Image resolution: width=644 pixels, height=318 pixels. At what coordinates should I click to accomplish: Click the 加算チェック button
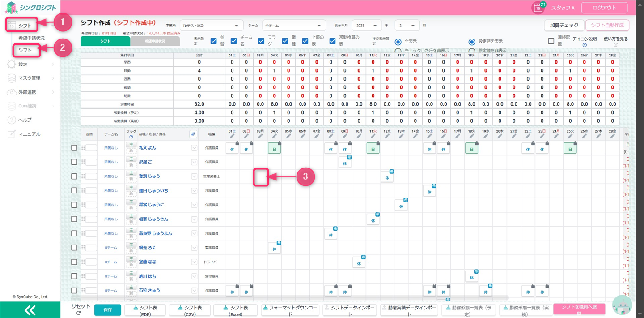[x=564, y=26]
